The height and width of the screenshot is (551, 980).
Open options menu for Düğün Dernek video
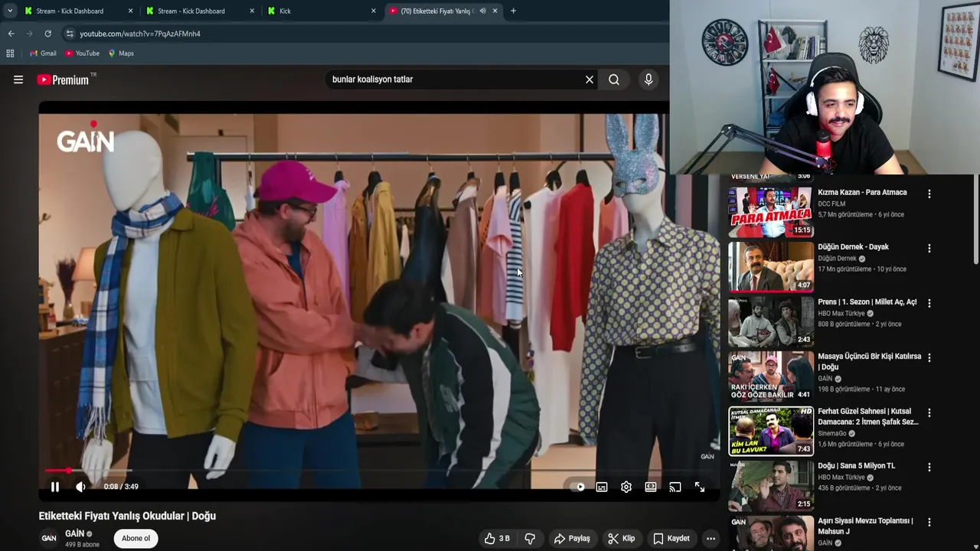pyautogui.click(x=929, y=249)
